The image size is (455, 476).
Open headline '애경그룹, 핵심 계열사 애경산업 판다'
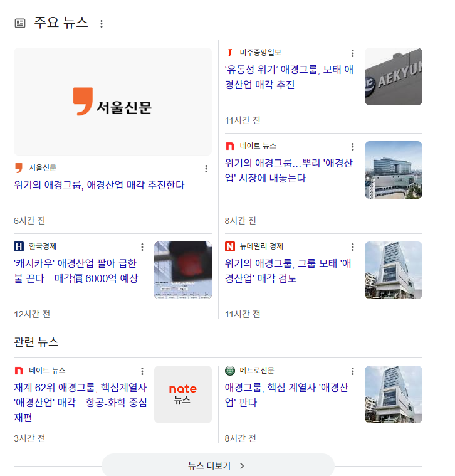pos(286,395)
